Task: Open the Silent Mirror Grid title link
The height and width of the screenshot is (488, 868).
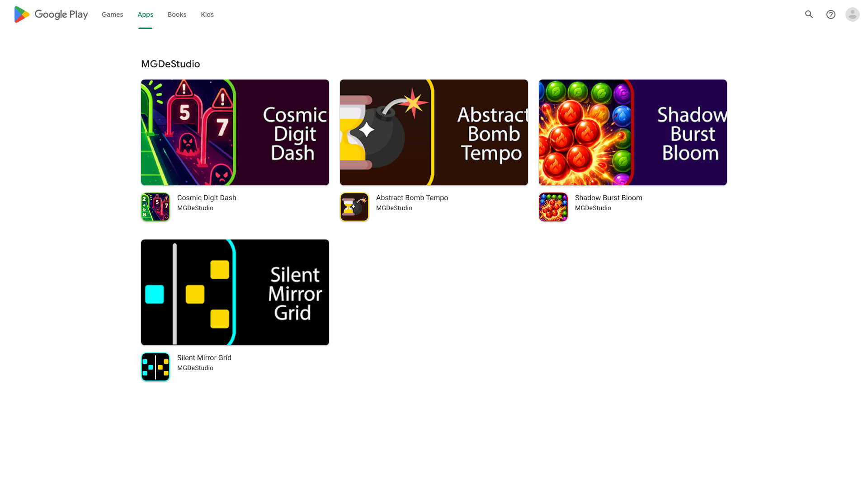Action: [x=204, y=357]
